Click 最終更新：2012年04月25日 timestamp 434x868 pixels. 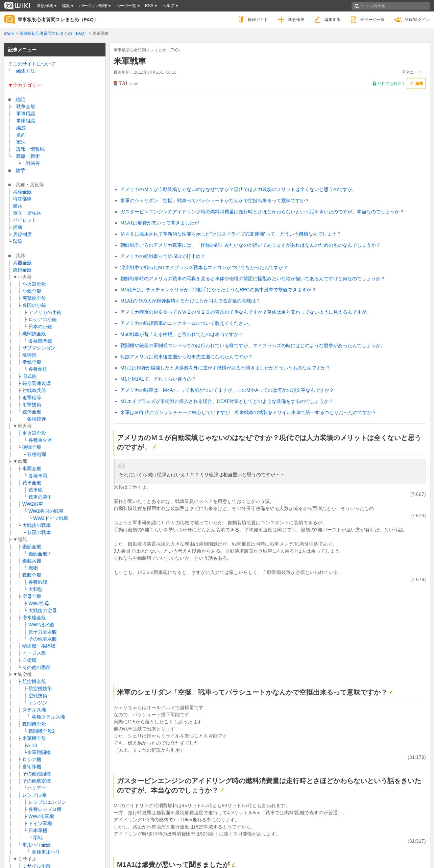145,72
